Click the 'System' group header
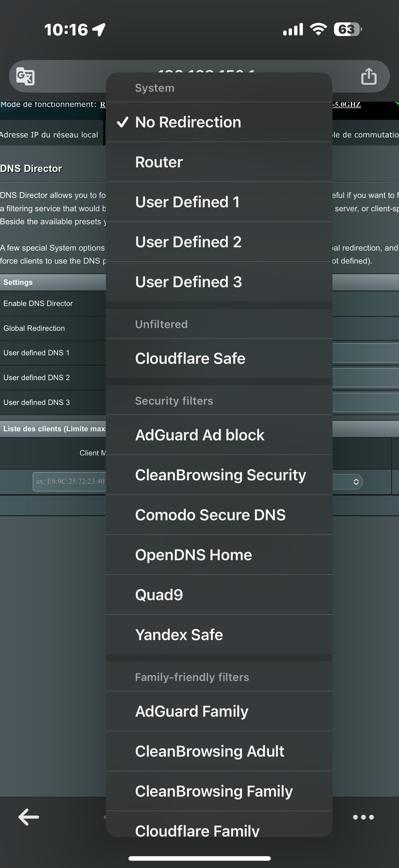Screen dimensions: 399x868 click(x=155, y=88)
